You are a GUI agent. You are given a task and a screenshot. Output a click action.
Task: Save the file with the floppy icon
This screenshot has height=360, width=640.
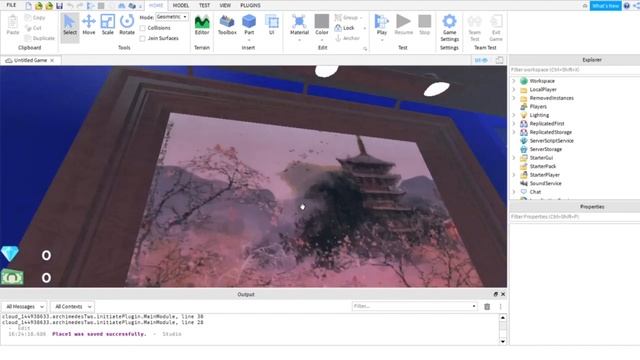point(60,6)
